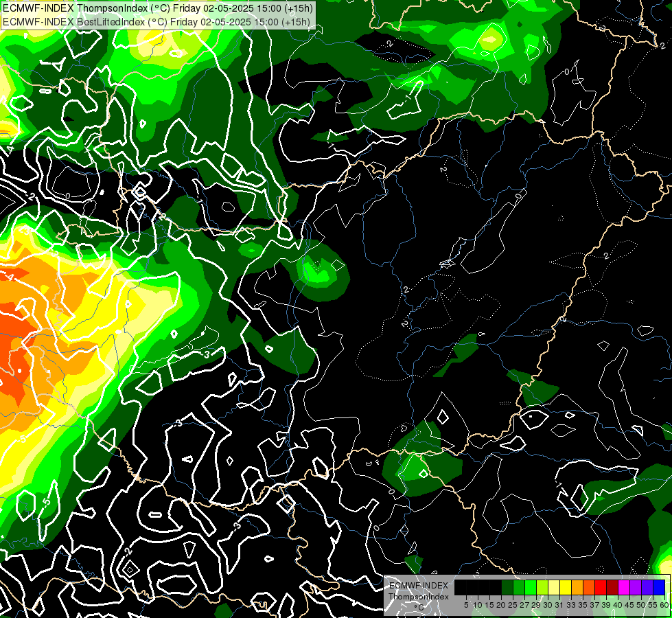Select the yellow-green 29–30 legend swatch
The width and height of the screenshot is (672, 618).
click(542, 587)
